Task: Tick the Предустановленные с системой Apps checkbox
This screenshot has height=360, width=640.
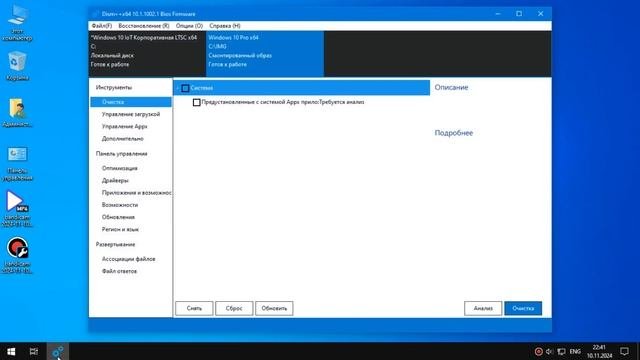Action: point(196,102)
